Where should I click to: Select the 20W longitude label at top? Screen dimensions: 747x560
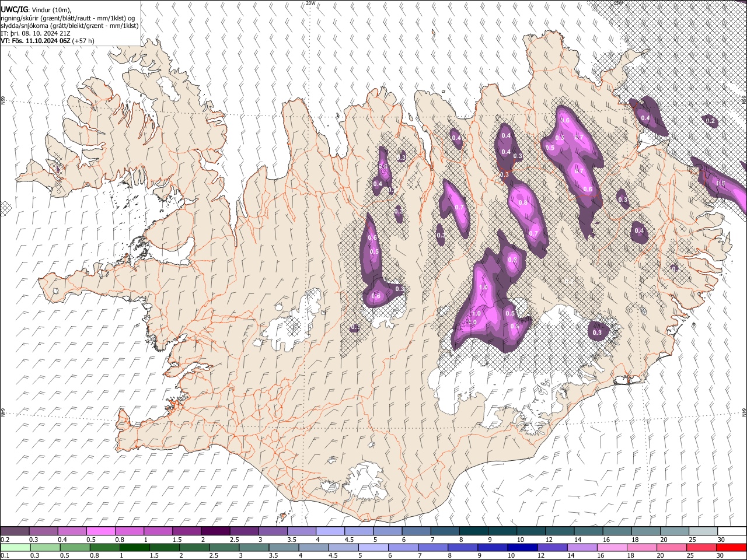pos(310,3)
